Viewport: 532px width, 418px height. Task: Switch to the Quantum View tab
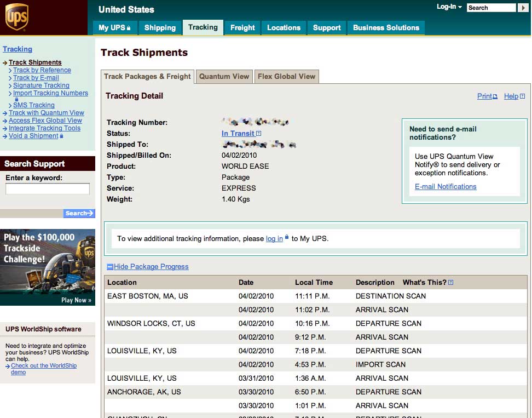pyautogui.click(x=224, y=76)
